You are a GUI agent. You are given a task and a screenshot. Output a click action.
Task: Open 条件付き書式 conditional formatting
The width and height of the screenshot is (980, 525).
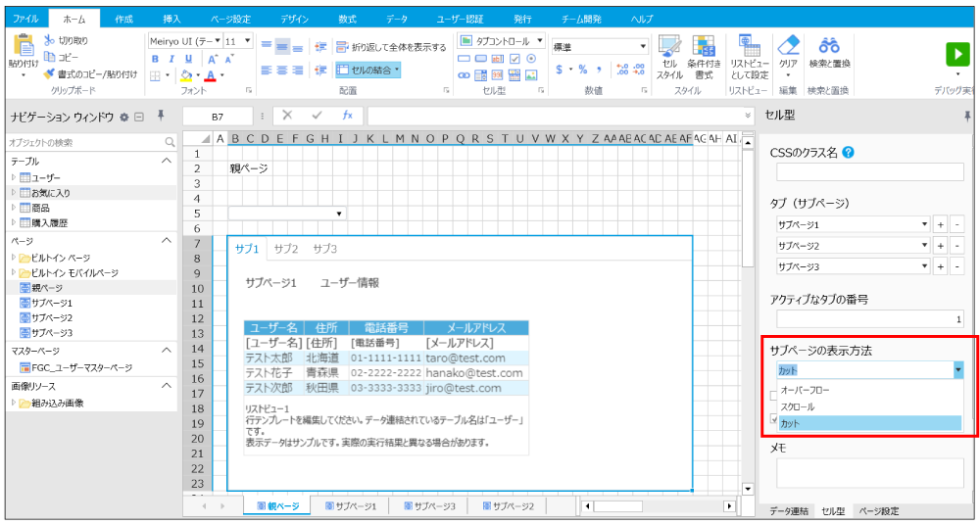tap(704, 57)
